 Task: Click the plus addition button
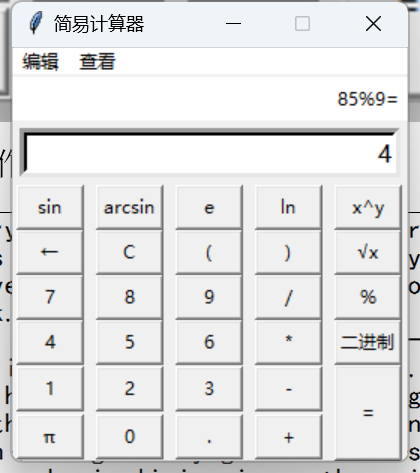point(288,437)
